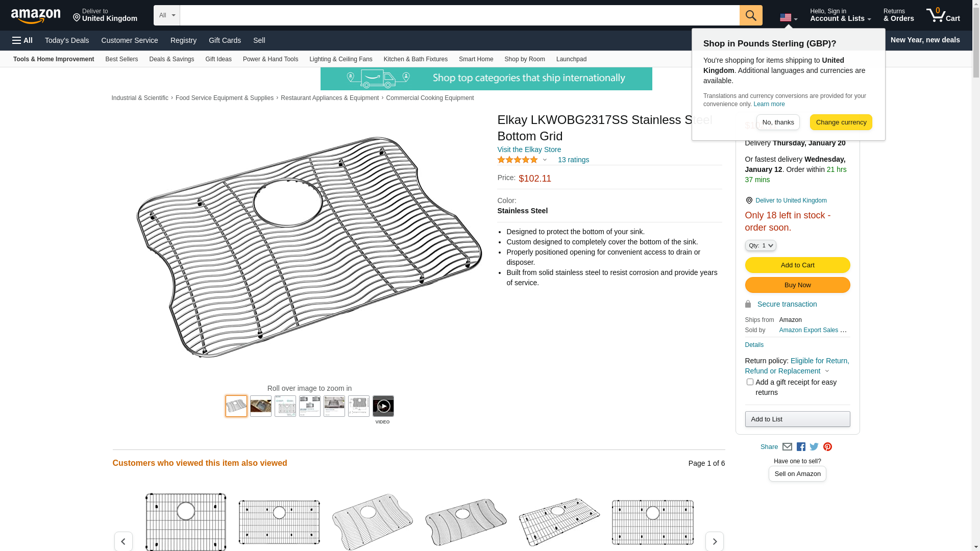This screenshot has width=980, height=551.
Task: Expand the star ratings popover arrow
Action: pyautogui.click(x=545, y=160)
